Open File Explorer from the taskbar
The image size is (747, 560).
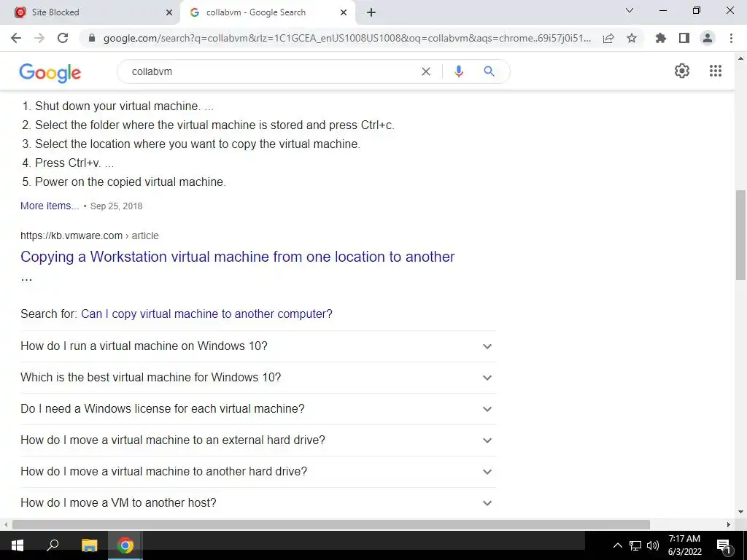coord(89,545)
